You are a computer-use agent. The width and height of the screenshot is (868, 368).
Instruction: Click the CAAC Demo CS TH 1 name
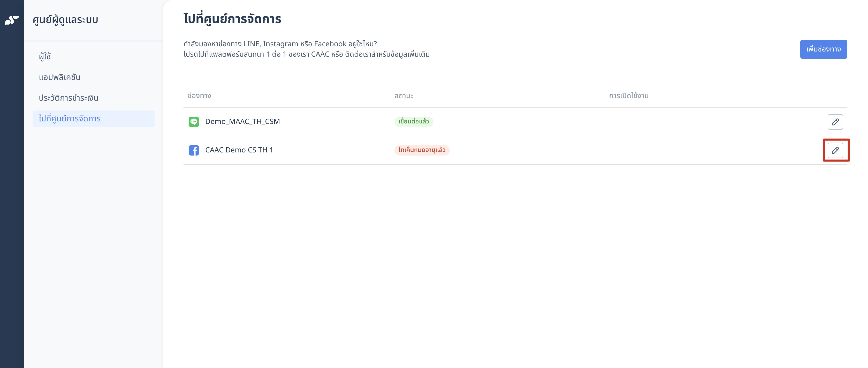tap(239, 150)
